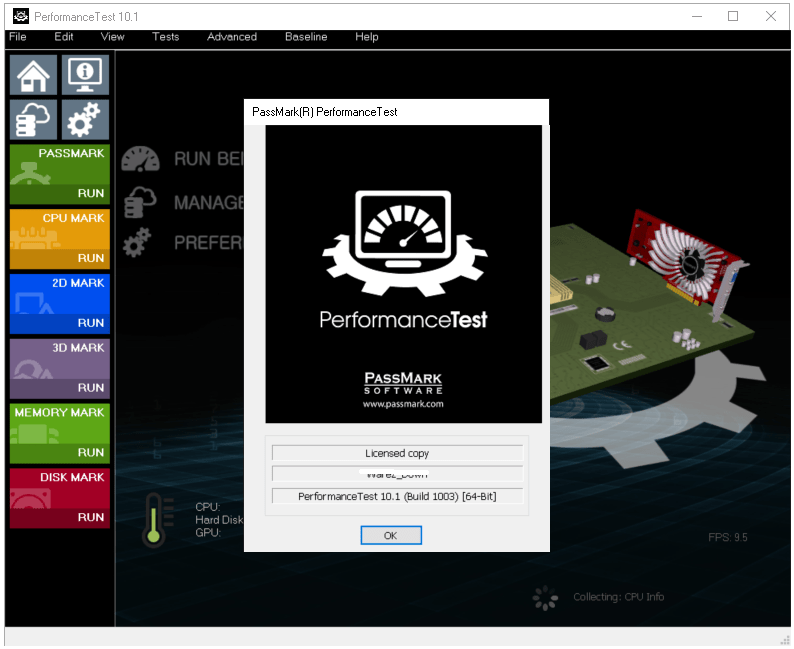This screenshot has height=649, width=794.
Task: Click the RUN BE... benchmark text
Action: pyautogui.click(x=209, y=159)
